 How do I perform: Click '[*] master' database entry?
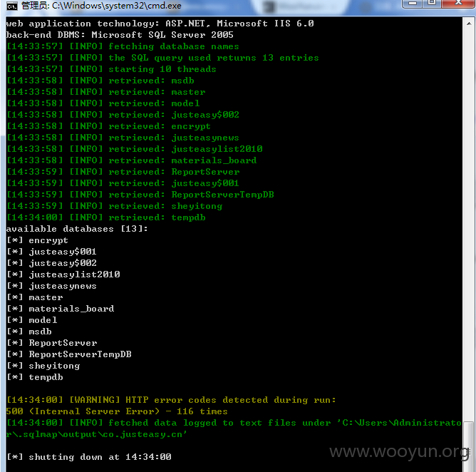(x=35, y=297)
